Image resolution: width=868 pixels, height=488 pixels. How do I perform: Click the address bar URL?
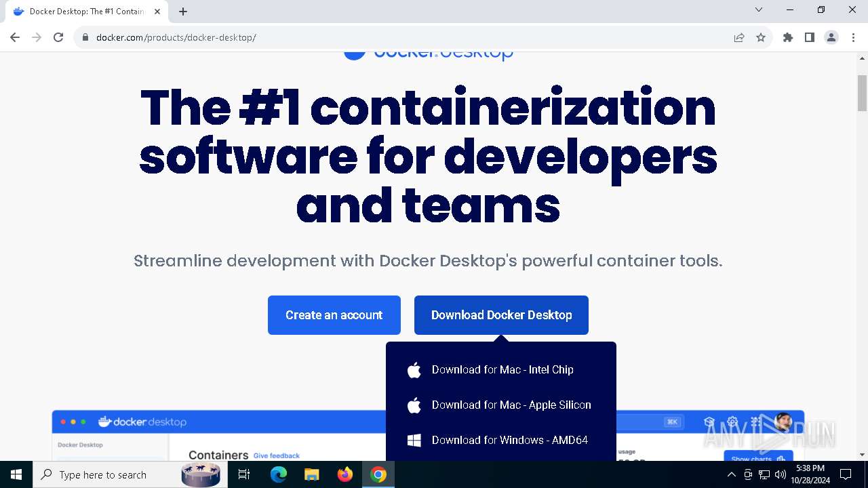176,37
